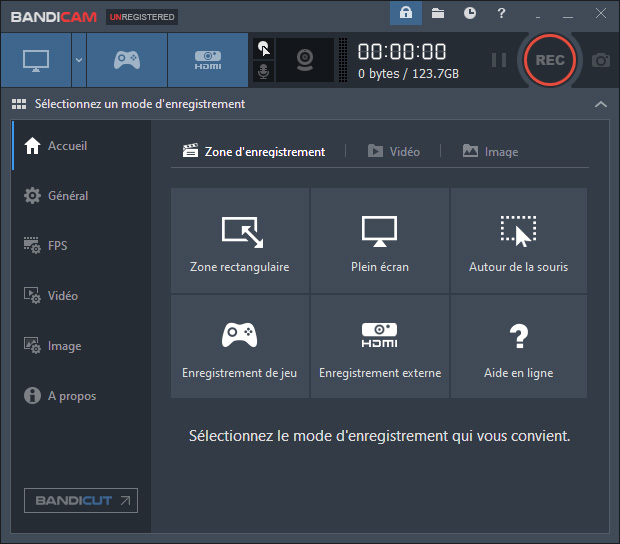Choose Zone rectangulaire recording mode

click(240, 241)
